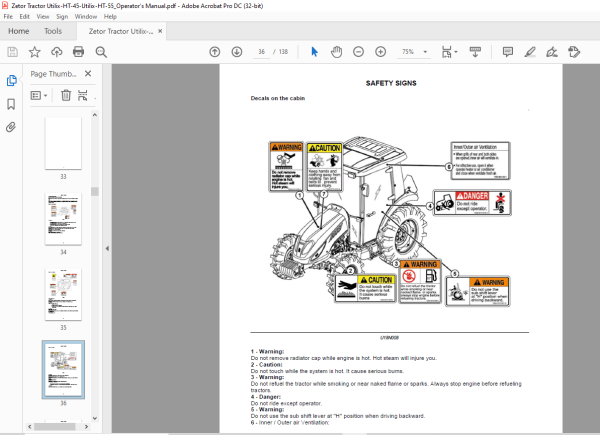Screen dimensions: 600x435
Task: Click the 'Decals on the cabin' text
Action: (278, 98)
